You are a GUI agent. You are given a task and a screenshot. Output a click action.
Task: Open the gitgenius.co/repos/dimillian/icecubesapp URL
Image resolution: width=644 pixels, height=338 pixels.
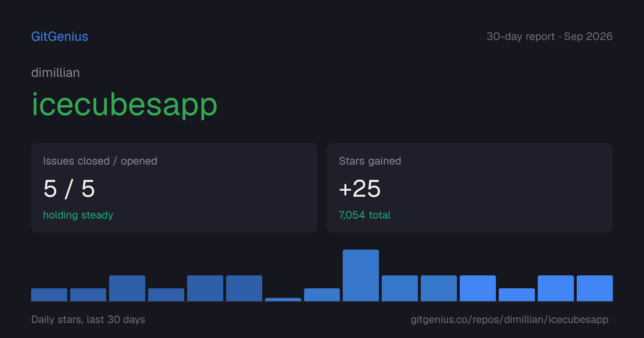(509, 319)
